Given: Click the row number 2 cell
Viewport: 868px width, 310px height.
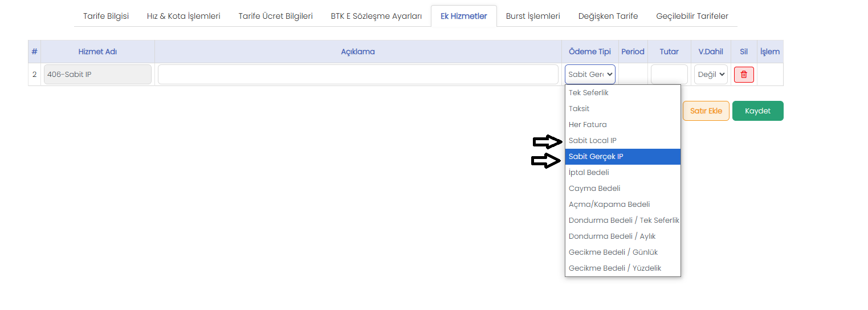Looking at the screenshot, I should tap(34, 75).
